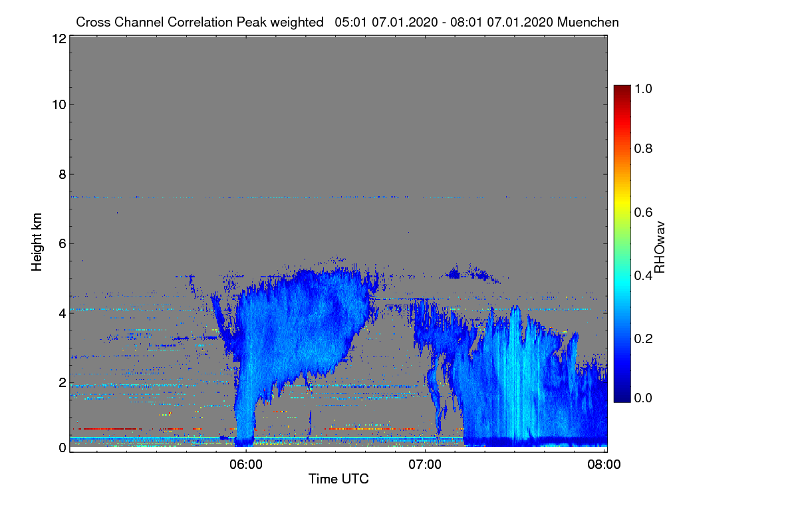Click the station name 'Muenchen' in the title
798x532 pixels.
[589, 22]
